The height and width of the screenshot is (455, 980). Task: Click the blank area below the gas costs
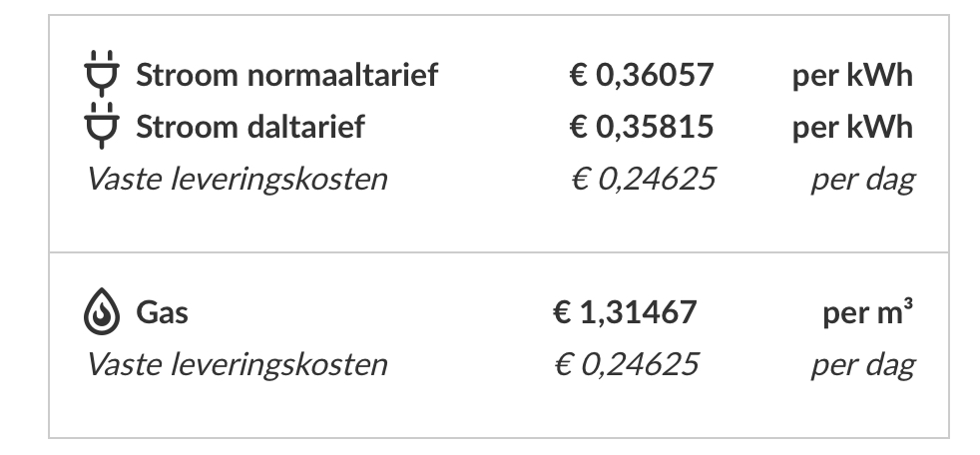499,409
